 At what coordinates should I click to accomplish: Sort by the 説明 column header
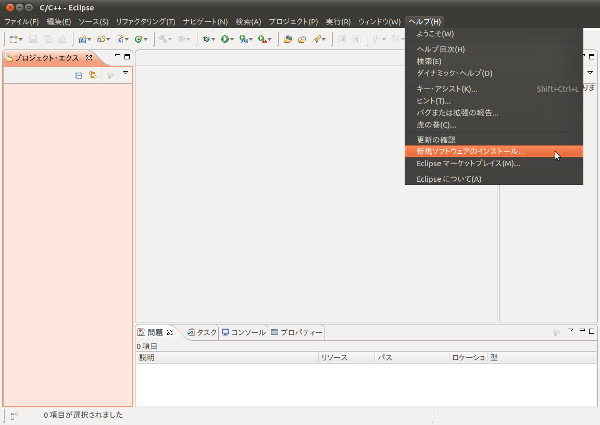(x=227, y=357)
